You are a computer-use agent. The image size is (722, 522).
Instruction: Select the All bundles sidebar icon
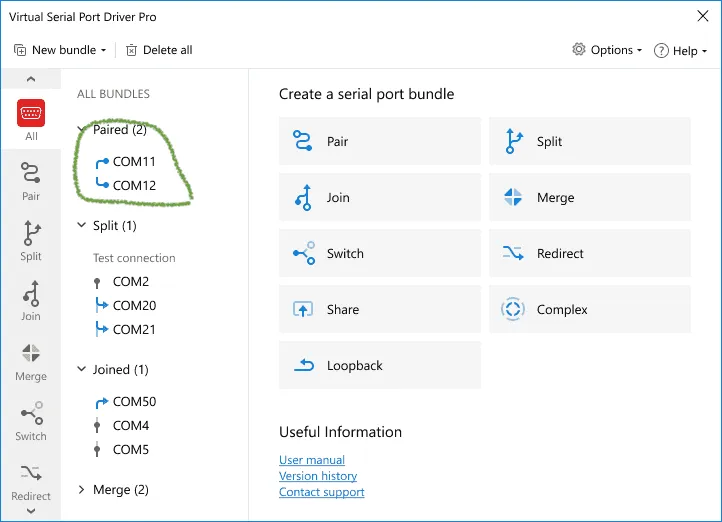click(x=31, y=119)
